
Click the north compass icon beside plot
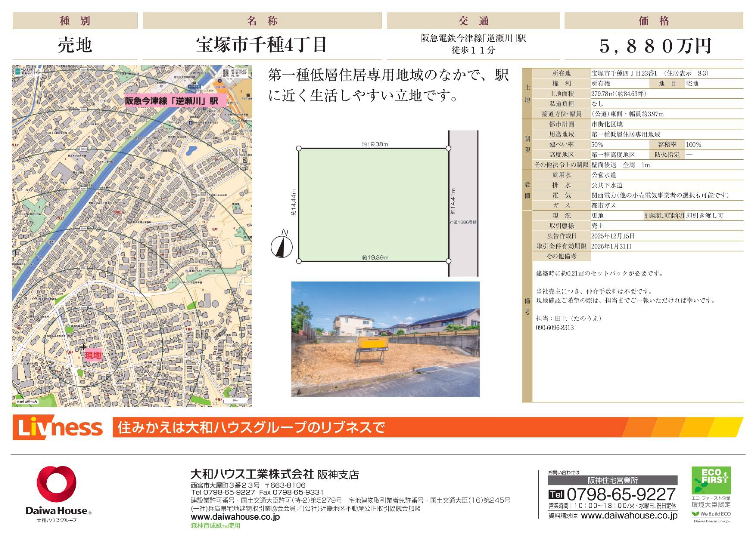281,246
